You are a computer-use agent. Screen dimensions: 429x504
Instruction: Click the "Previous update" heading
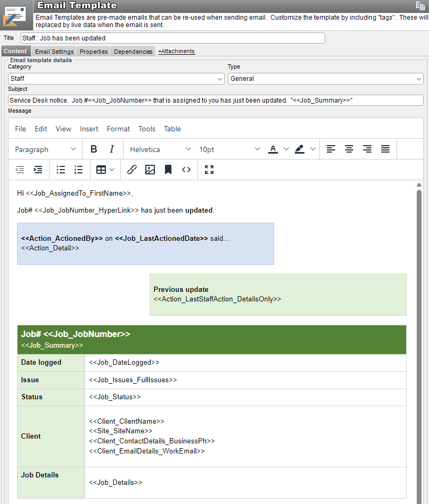click(x=181, y=289)
